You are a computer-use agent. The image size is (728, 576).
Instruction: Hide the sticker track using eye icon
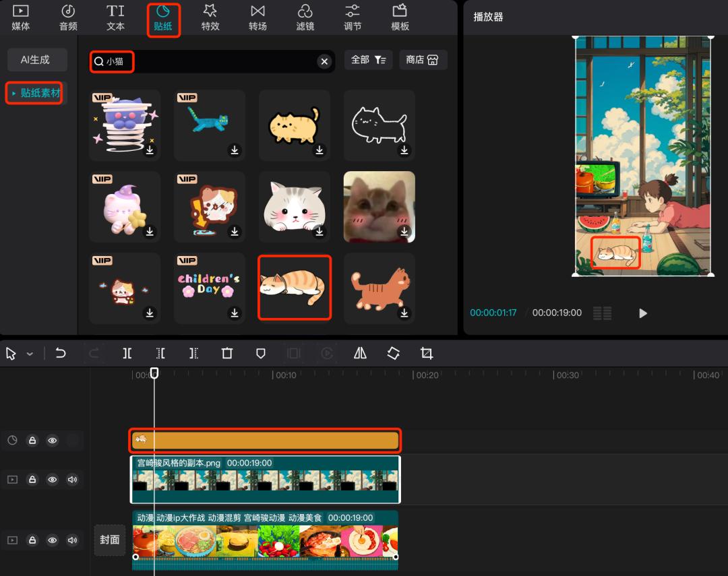(53, 441)
